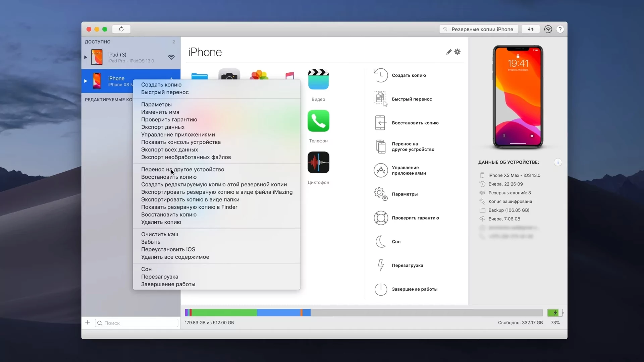
Task: Click the battery charging status icon
Action: [x=555, y=313]
